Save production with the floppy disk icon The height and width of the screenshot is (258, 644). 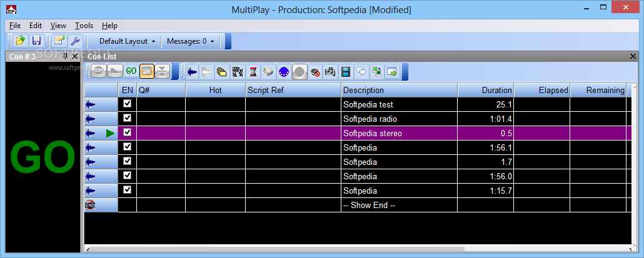[x=36, y=41]
